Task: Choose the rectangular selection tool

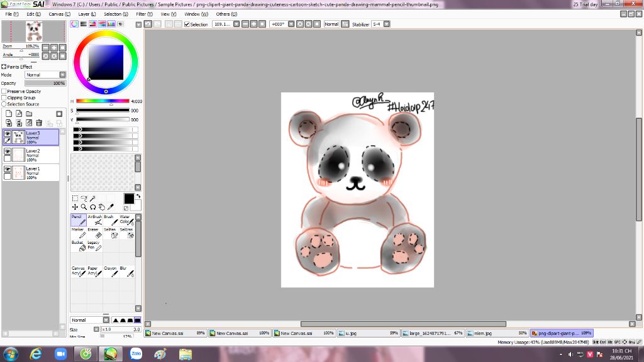Action: point(75,198)
